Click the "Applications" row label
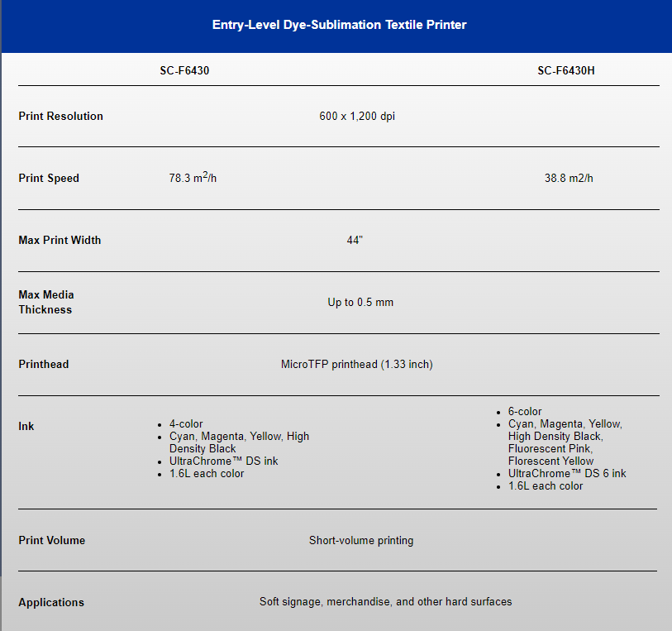 point(51,602)
